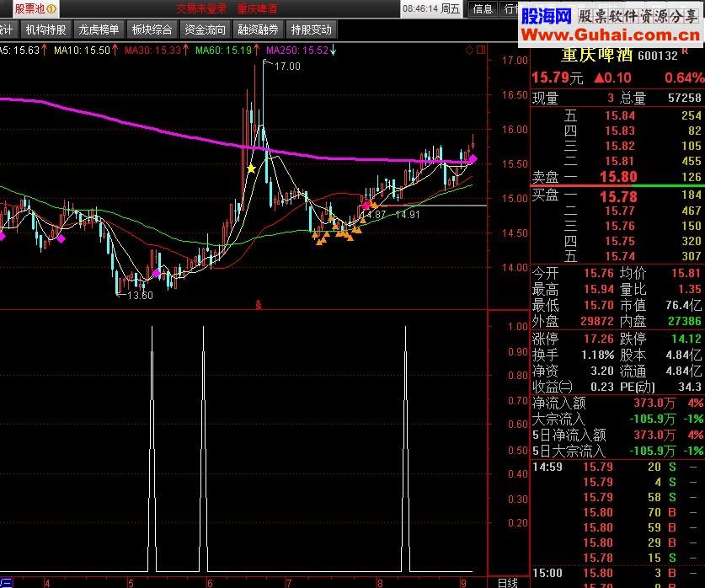Click the 最高 value 15.94
This screenshot has width=705, height=588.
pos(598,289)
